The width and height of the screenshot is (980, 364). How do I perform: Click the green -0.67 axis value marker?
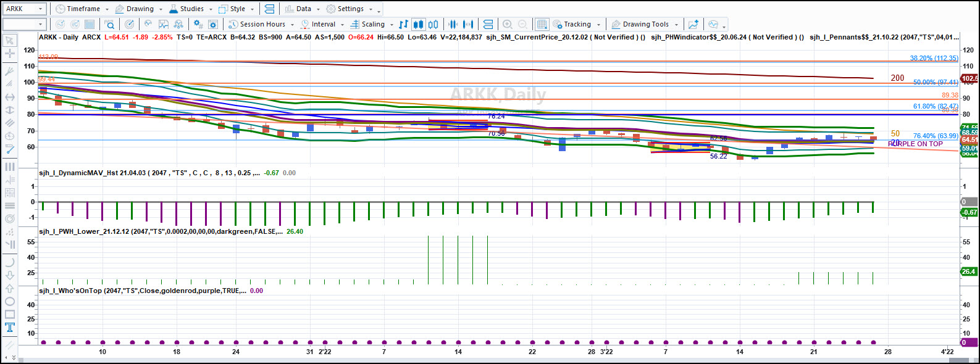[969, 212]
